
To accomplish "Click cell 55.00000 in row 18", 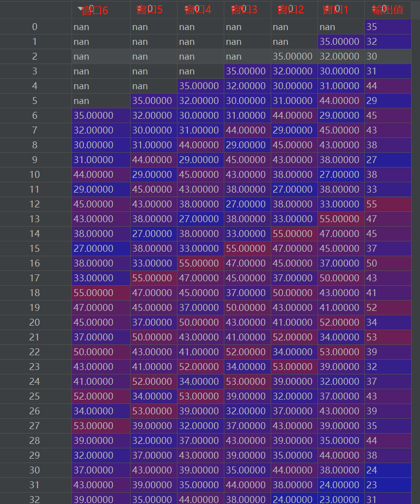I will (x=101, y=293).
